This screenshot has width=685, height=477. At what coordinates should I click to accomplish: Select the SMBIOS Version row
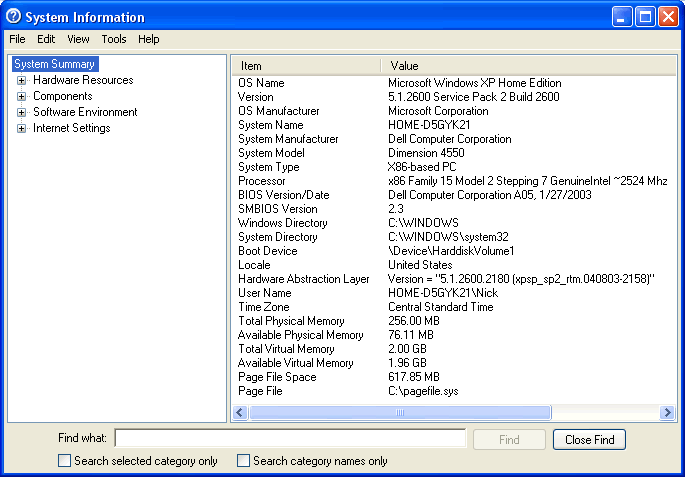pos(454,209)
